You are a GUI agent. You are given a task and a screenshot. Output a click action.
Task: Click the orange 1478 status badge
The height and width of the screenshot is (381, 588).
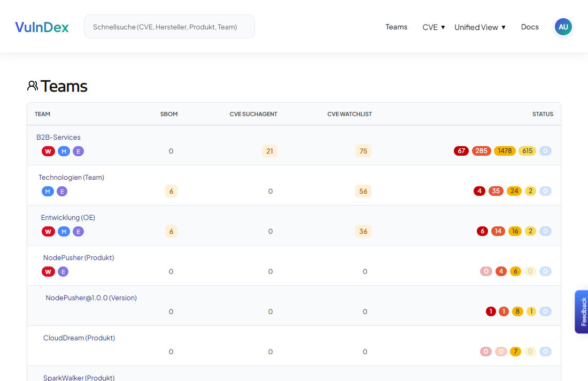pos(505,151)
